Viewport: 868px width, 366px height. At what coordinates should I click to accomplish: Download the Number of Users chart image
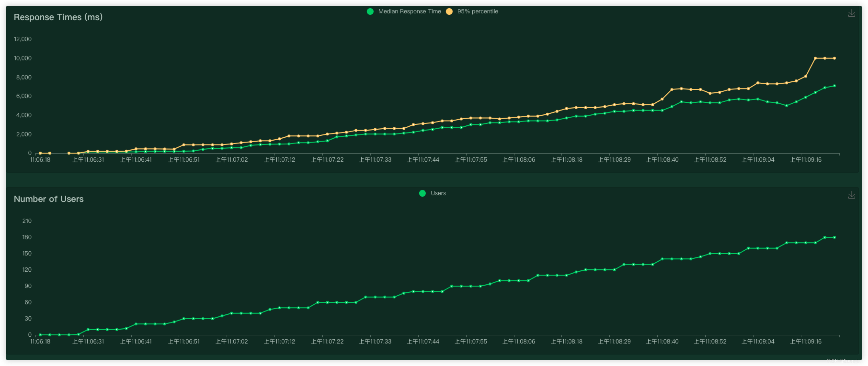point(851,195)
